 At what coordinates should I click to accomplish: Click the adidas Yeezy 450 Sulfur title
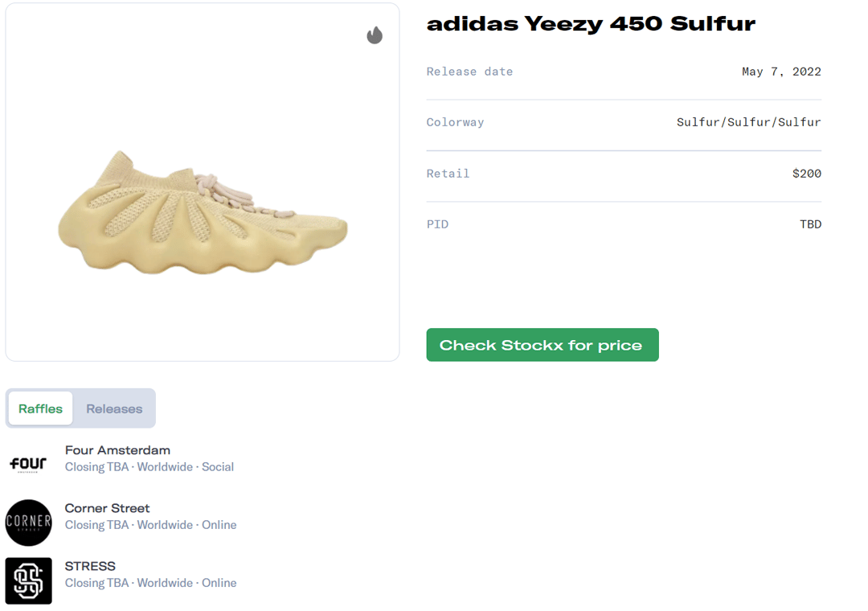pos(591,24)
